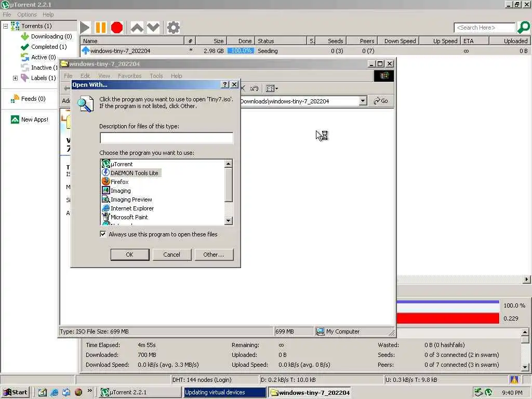
Task: Click the µTorrent search field
Action: 485,28
